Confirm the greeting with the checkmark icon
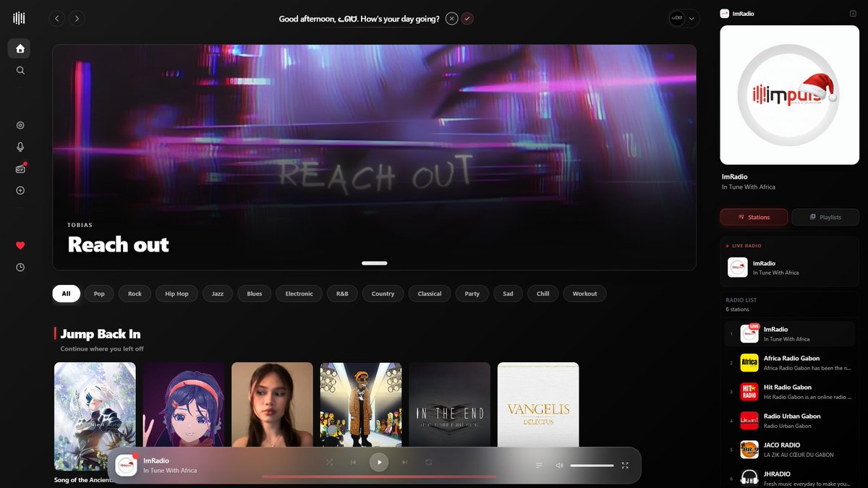The width and height of the screenshot is (868, 488). (467, 19)
